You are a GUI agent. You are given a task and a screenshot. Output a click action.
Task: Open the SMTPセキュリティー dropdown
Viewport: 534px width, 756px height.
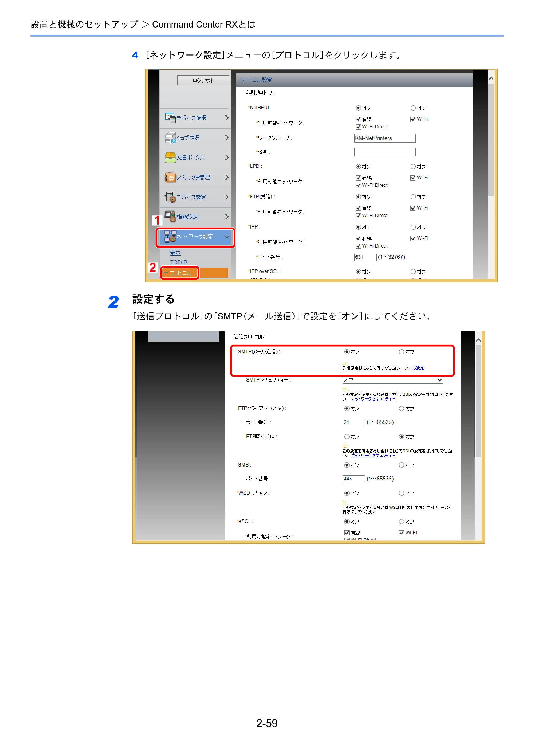[392, 380]
